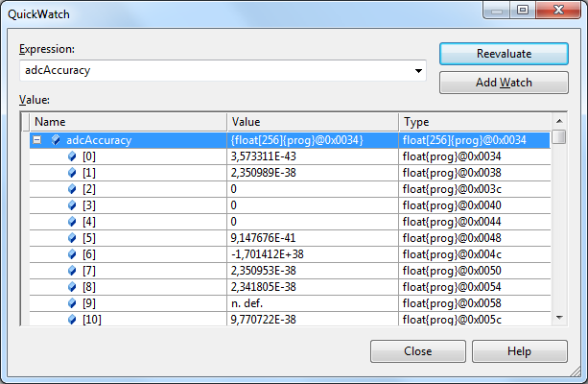Select array element [10] name
The width and height of the screenshot is (588, 384).
92,320
